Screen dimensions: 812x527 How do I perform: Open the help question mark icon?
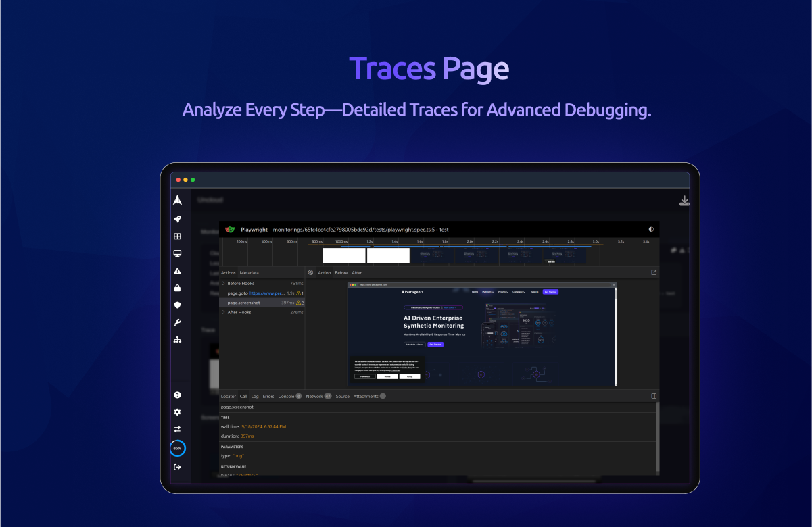[178, 395]
